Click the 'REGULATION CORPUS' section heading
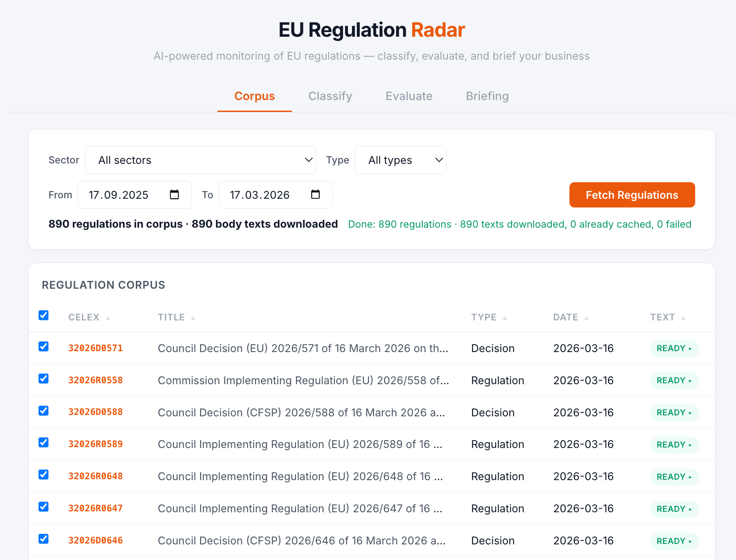 pos(104,285)
